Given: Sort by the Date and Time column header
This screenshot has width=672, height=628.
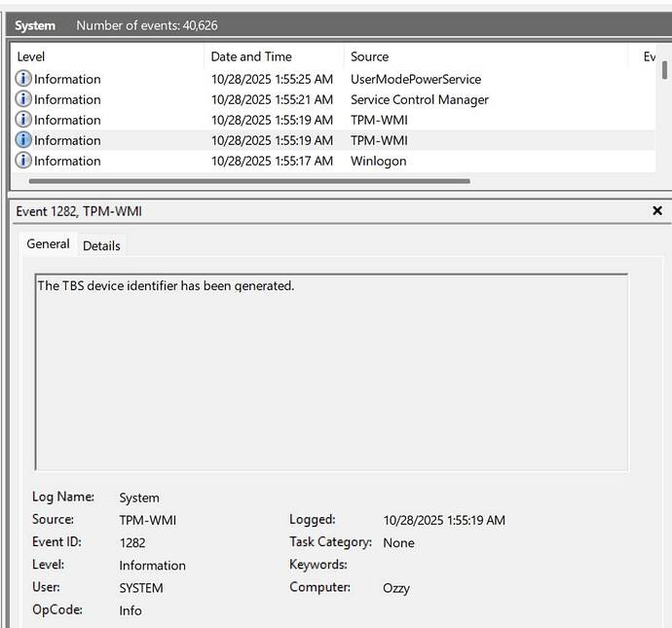Looking at the screenshot, I should coord(273,56).
